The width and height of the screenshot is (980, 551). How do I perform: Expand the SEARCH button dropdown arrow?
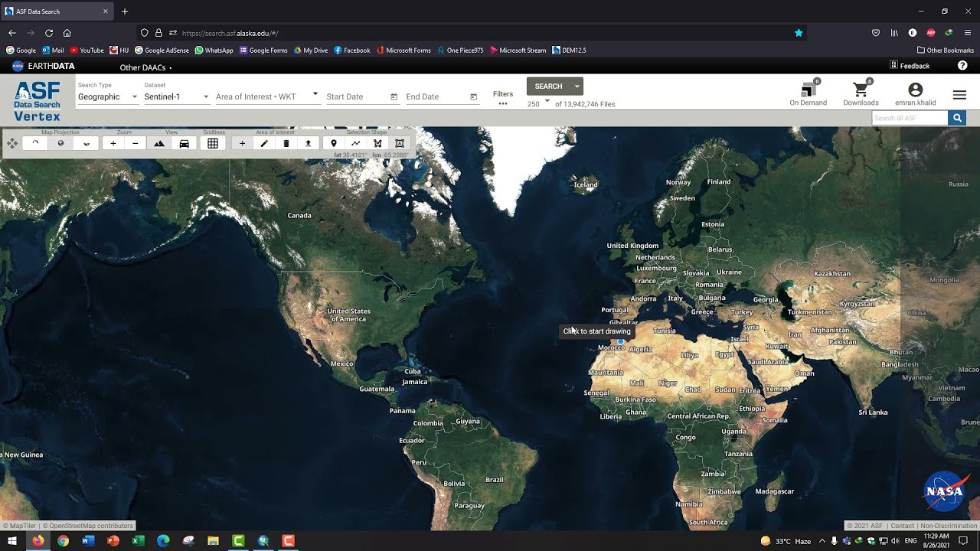pos(577,86)
